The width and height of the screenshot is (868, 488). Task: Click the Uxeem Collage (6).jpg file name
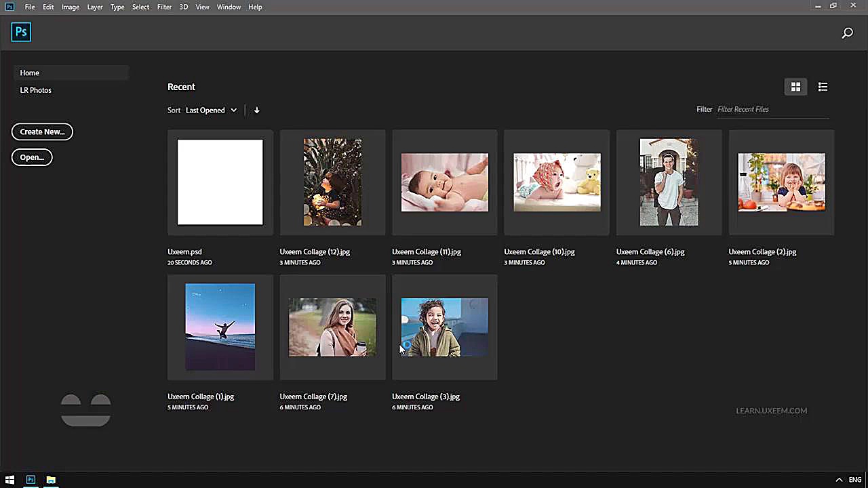[650, 251]
